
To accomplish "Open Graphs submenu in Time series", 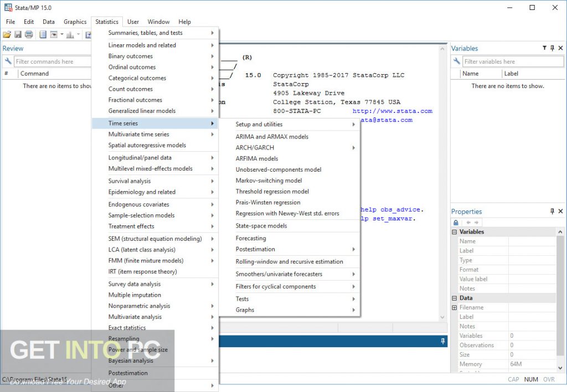I will [290, 310].
